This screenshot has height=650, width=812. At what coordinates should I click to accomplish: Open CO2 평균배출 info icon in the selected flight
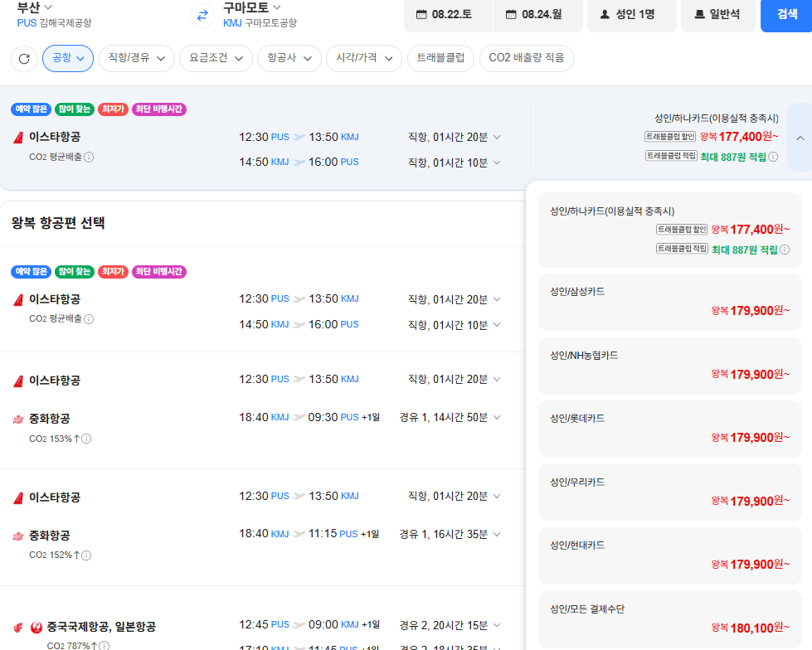[x=89, y=157]
